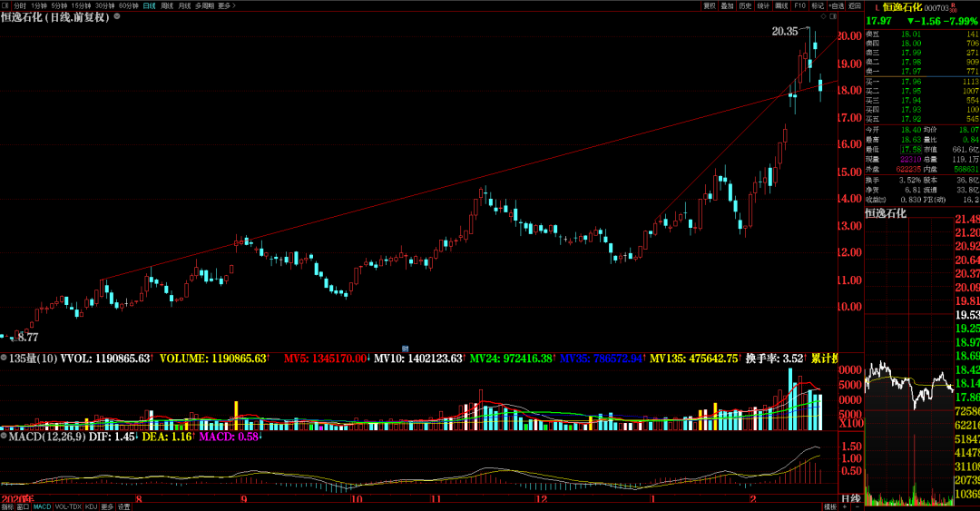This screenshot has width=980, height=511.
Task: Click the MACD(12,26,9) indicator settings circle
Action: [x=4, y=436]
